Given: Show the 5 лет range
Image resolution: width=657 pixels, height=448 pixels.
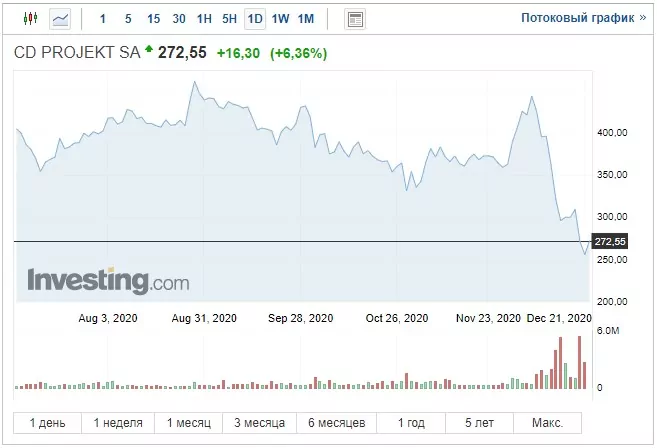Looking at the screenshot, I should [x=479, y=423].
